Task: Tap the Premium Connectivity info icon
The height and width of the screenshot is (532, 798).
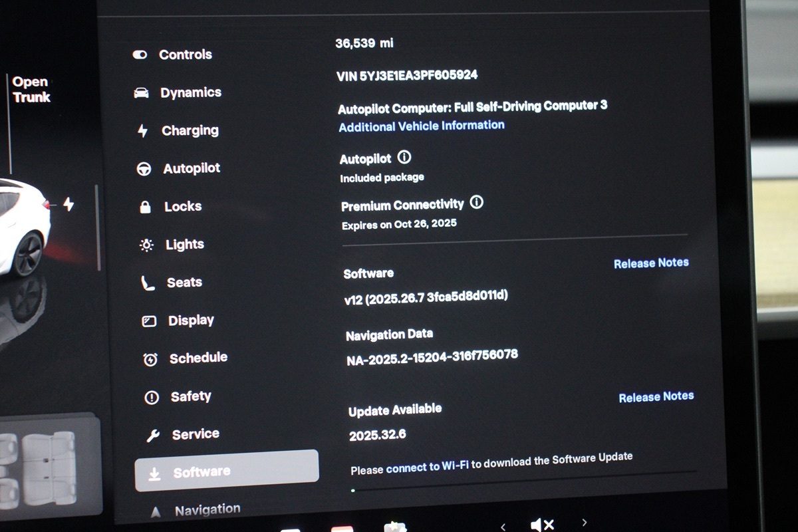Action: coord(476,202)
